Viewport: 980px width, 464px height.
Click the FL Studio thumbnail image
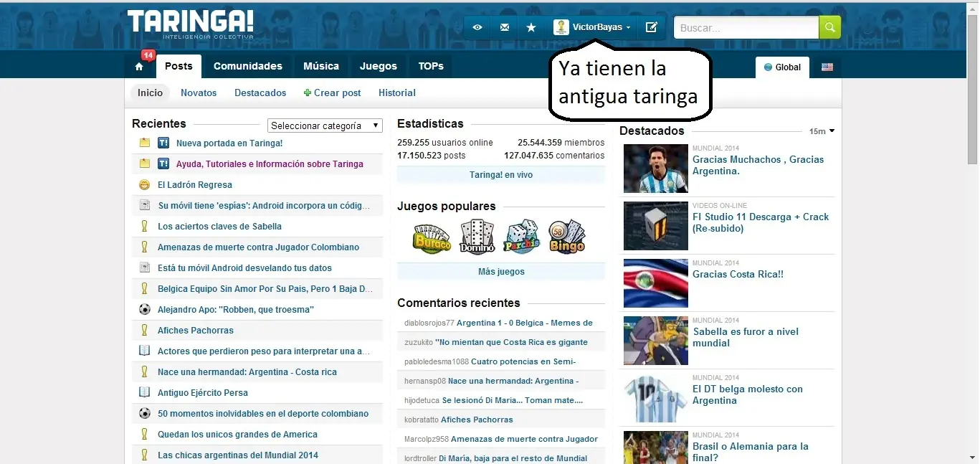[656, 226]
